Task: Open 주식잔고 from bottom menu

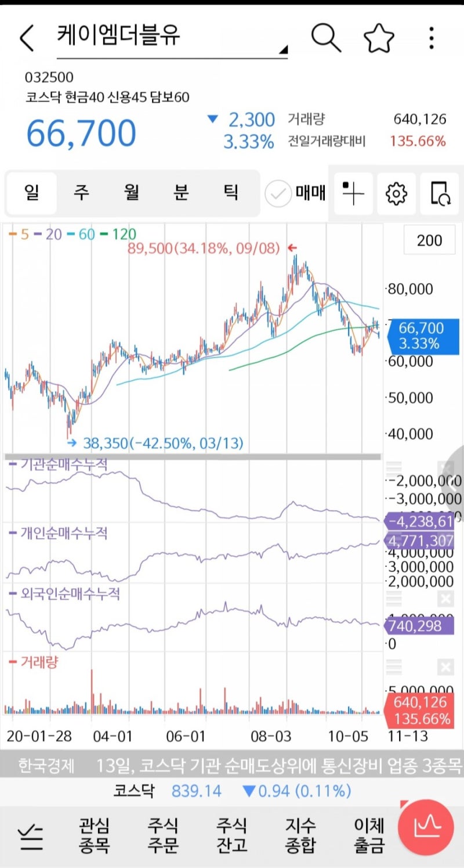Action: tap(231, 835)
